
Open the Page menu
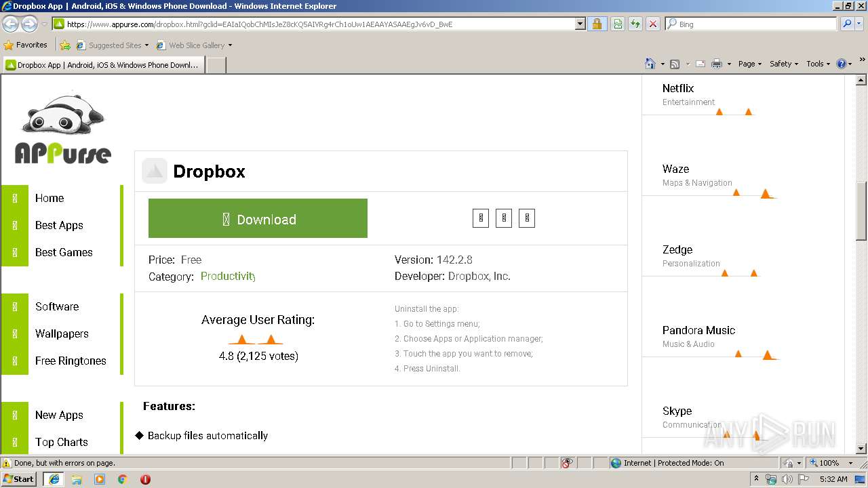coord(749,64)
